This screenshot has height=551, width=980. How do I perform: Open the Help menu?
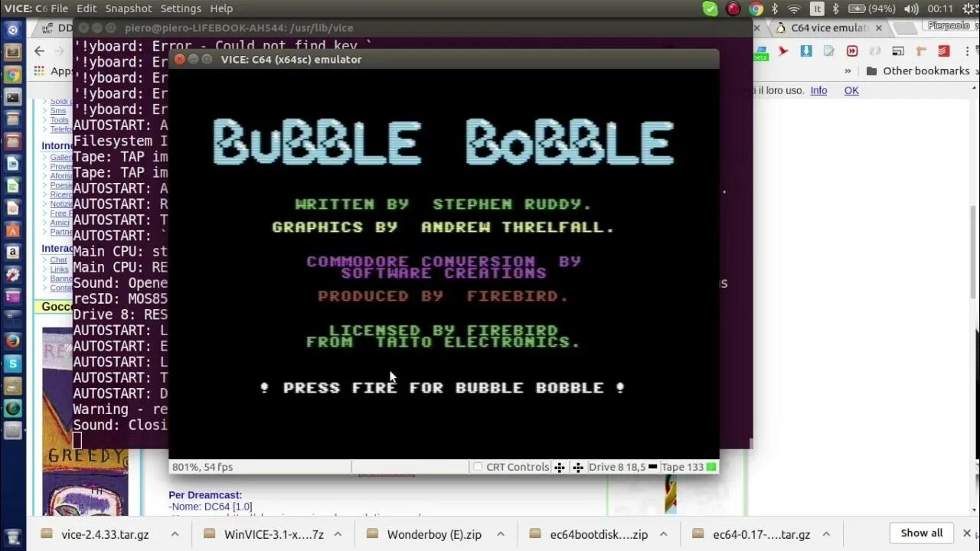(221, 8)
